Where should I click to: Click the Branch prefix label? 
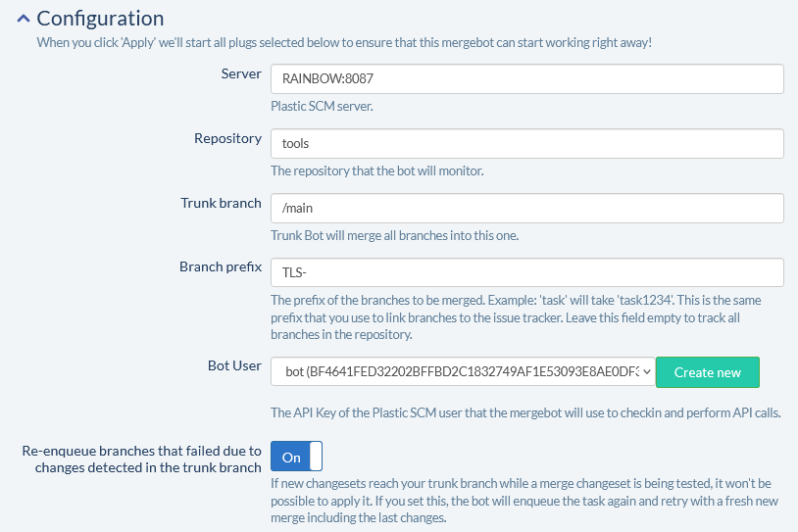pyautogui.click(x=221, y=267)
